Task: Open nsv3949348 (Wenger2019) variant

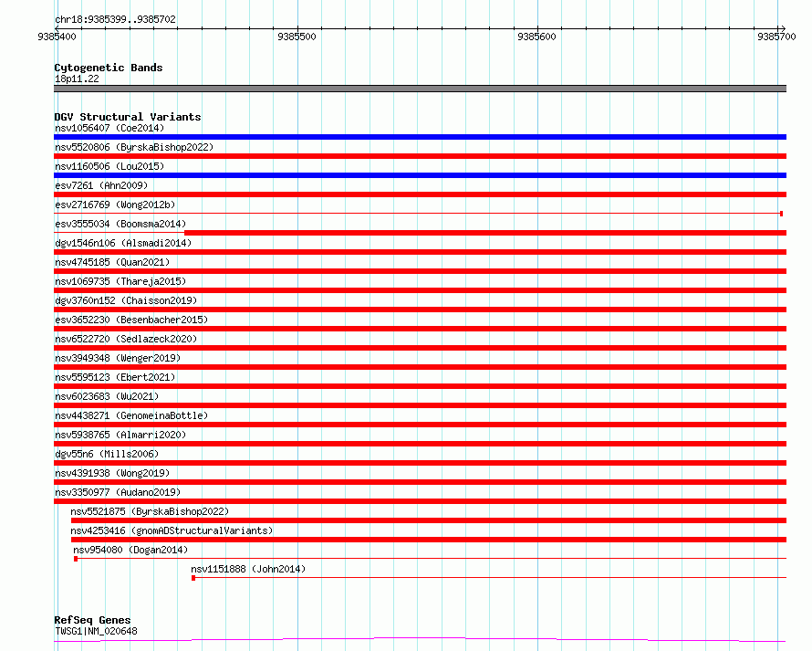Action: pyautogui.click(x=118, y=358)
